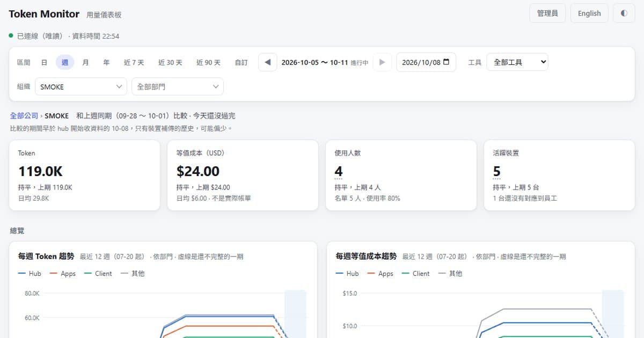Toggle Apps series in cost trend legend
Viewport: 644px width, 338px height.
pyautogui.click(x=380, y=274)
